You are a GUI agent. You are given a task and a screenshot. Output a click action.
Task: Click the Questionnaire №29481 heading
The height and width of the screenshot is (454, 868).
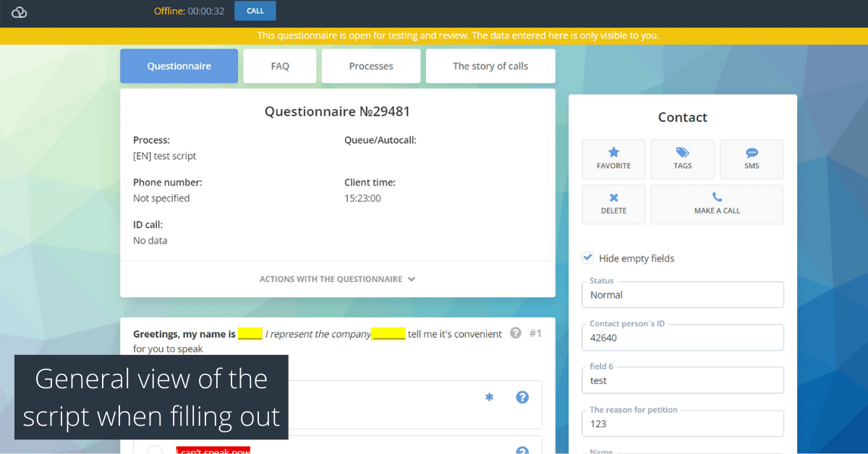(x=338, y=111)
